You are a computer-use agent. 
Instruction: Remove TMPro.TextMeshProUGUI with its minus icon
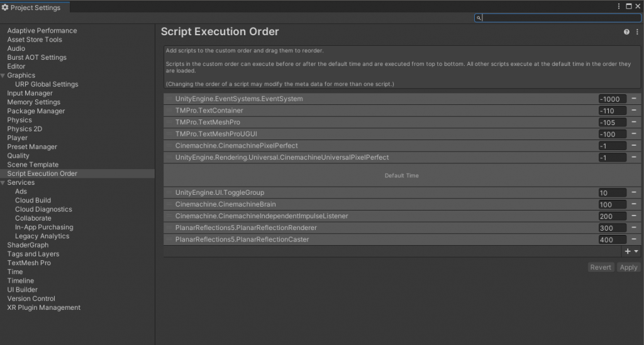(634, 134)
